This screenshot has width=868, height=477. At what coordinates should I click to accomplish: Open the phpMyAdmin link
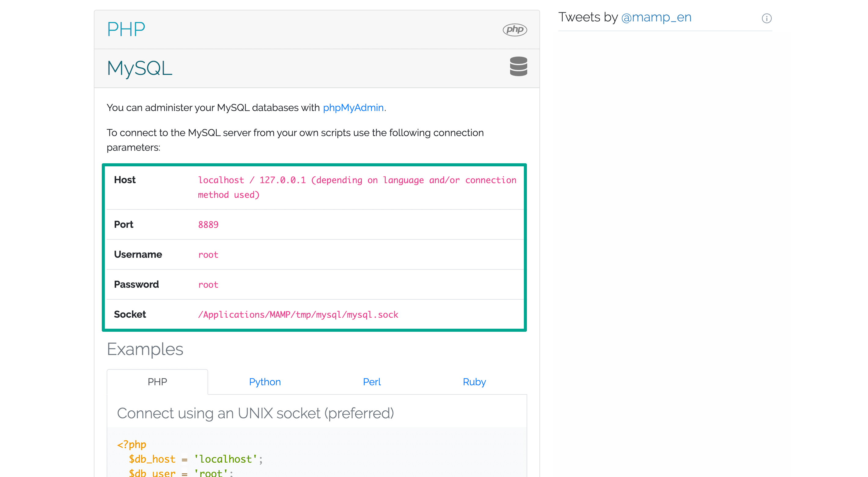tap(353, 108)
